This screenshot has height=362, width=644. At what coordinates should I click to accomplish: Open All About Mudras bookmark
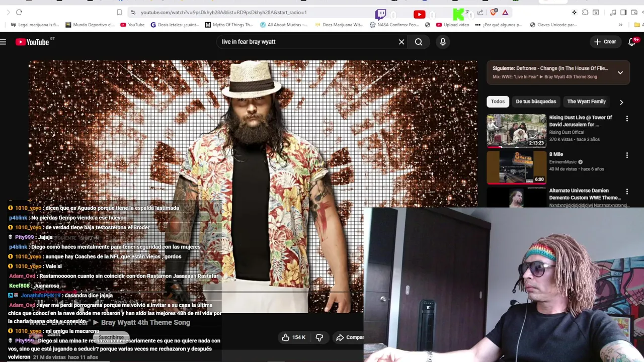284,25
